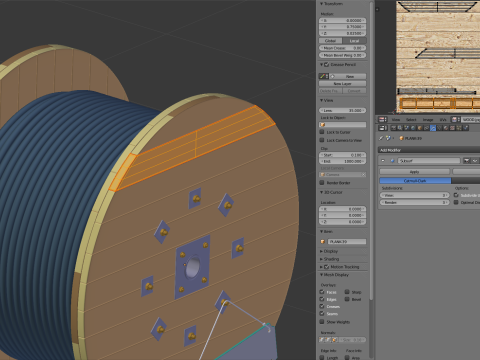Click the UV editor type selector icon
Image resolution: width=480 pixels, height=360 pixels.
(383, 119)
